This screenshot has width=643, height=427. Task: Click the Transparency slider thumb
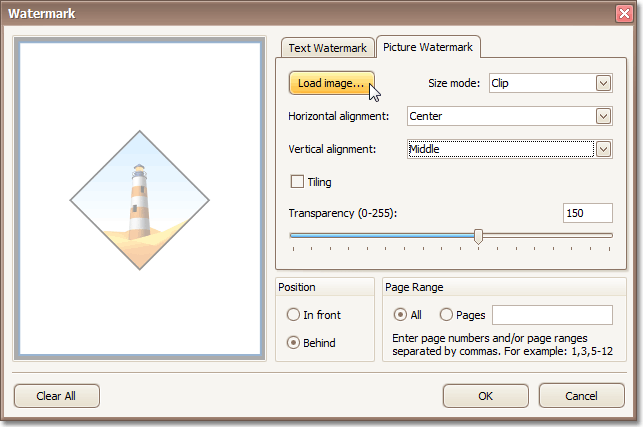[x=479, y=236]
